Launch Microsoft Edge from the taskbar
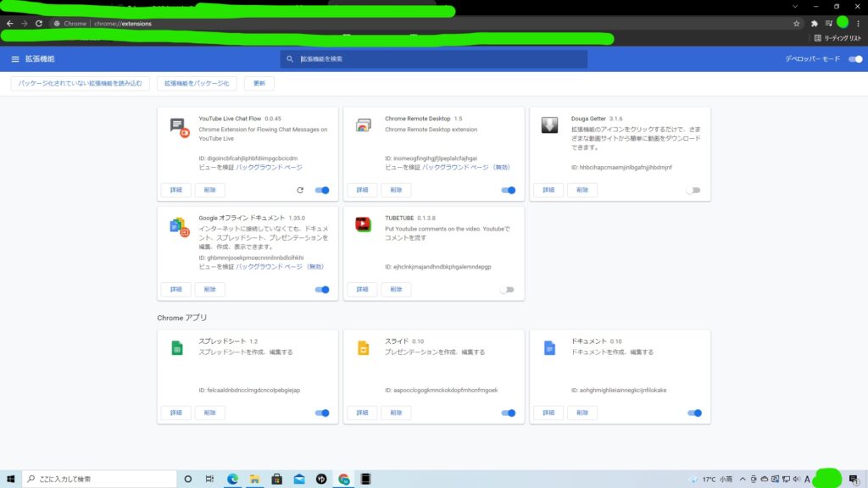 pos(232,480)
